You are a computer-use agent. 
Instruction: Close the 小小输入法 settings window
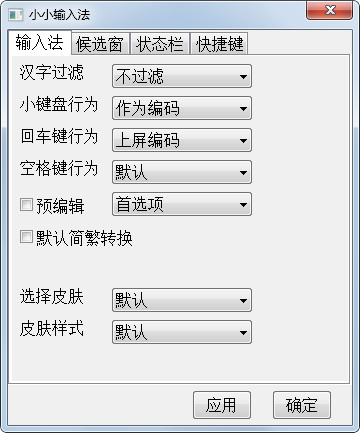[x=330, y=10]
